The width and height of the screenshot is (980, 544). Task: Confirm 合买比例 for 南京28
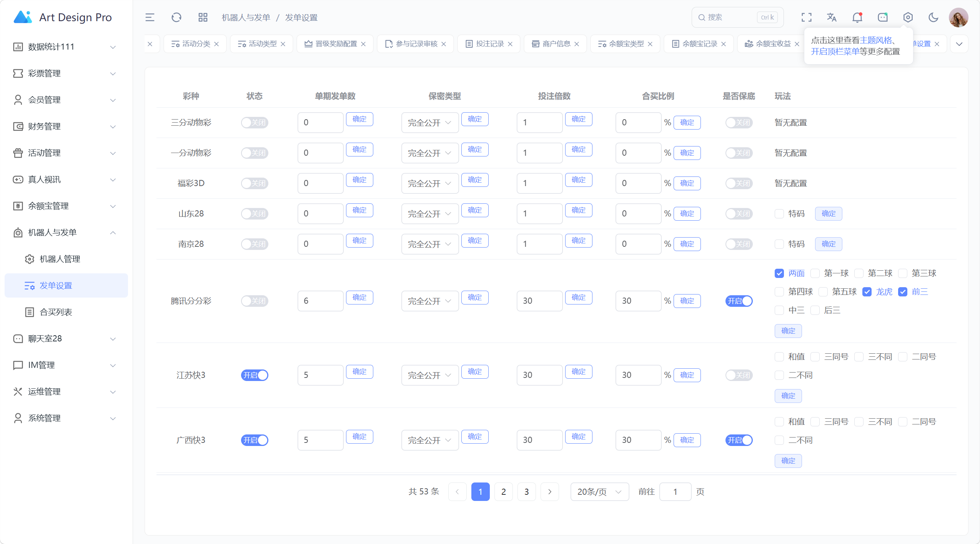point(687,244)
